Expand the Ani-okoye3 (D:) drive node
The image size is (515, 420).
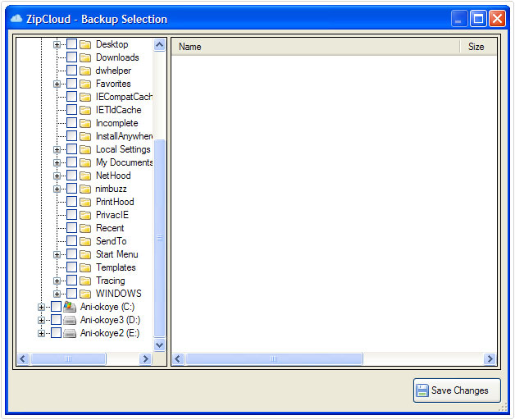pos(41,320)
